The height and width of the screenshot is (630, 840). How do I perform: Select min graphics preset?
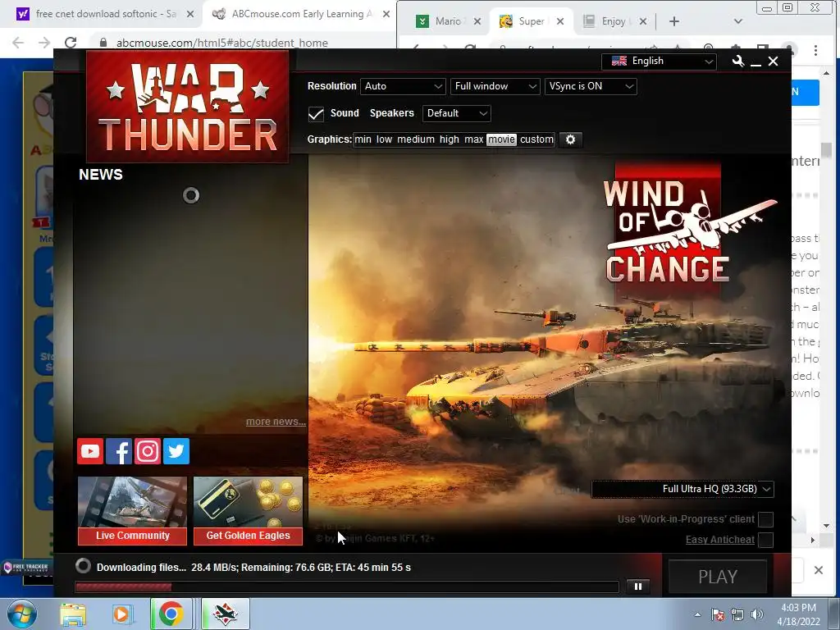click(x=363, y=139)
